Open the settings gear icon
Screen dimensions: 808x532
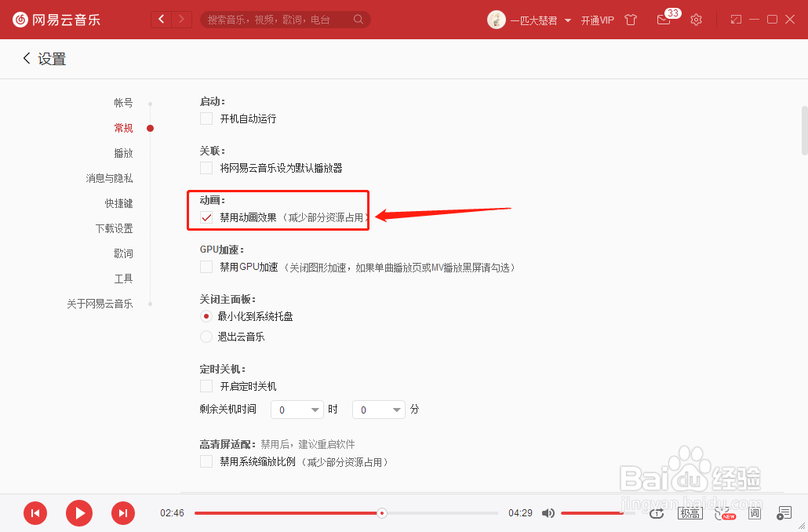(x=696, y=20)
